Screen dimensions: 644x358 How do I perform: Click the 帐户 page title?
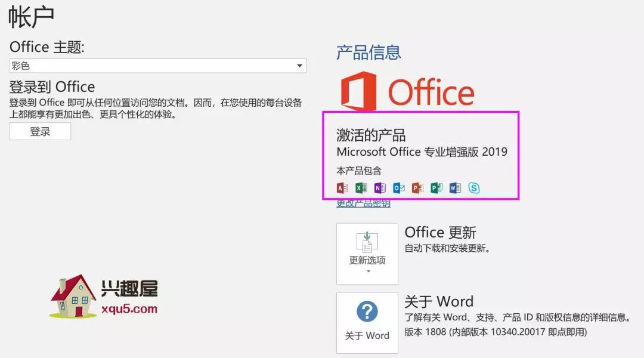tap(31, 17)
